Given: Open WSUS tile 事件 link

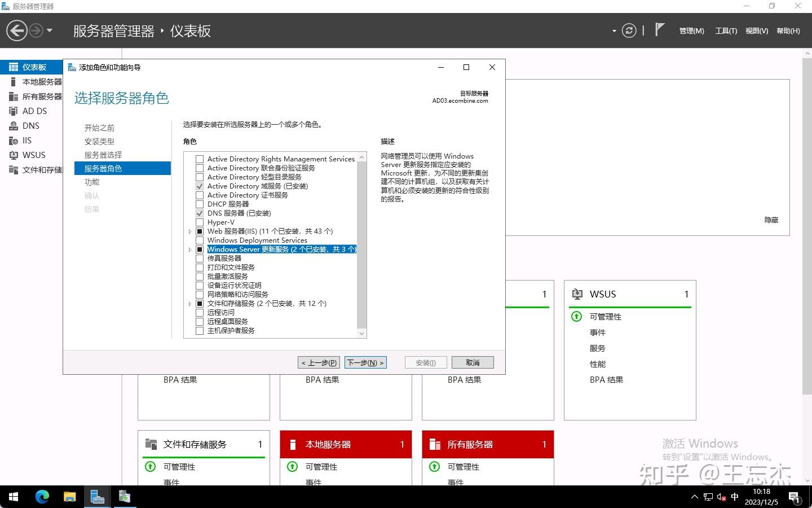Looking at the screenshot, I should 598,332.
